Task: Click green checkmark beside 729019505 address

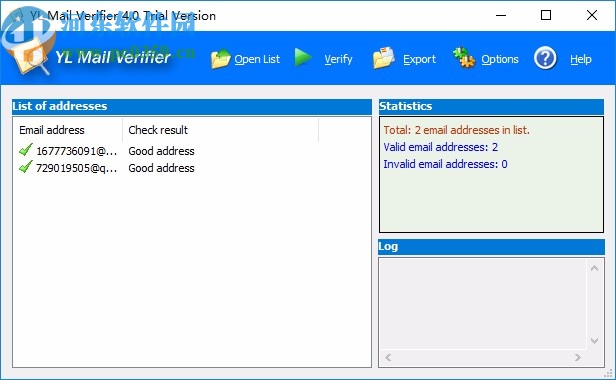Action: tap(26, 167)
